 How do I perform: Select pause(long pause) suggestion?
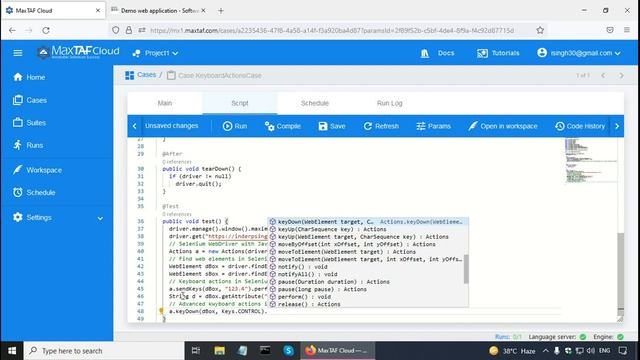pos(368,289)
